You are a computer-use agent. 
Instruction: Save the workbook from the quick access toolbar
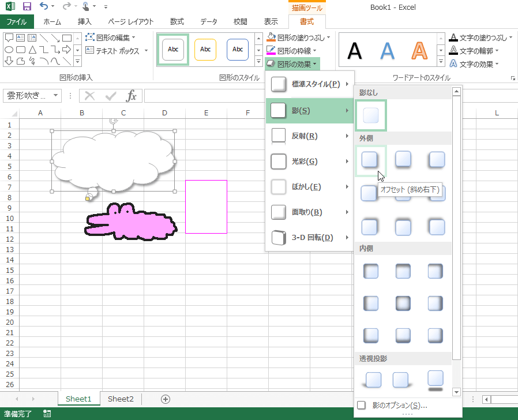point(27,6)
